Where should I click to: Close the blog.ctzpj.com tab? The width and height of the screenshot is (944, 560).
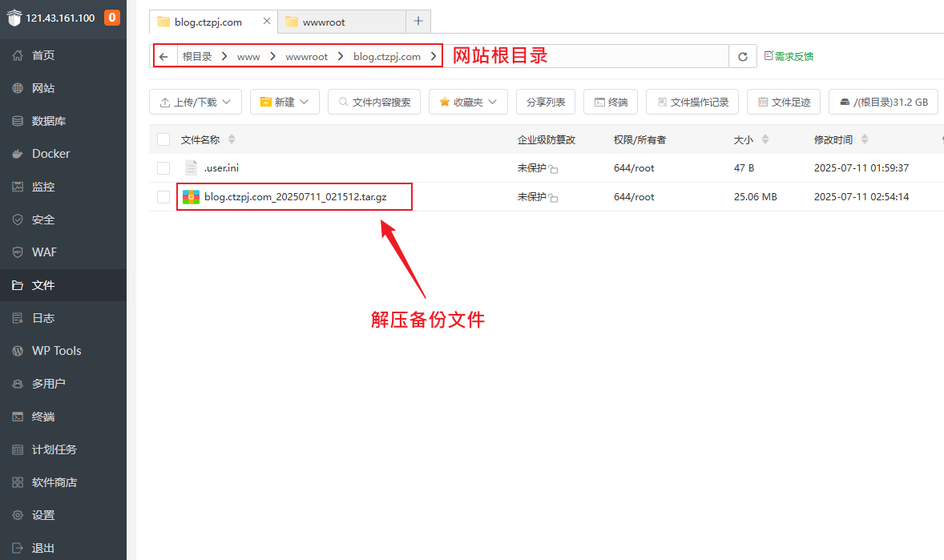[267, 22]
